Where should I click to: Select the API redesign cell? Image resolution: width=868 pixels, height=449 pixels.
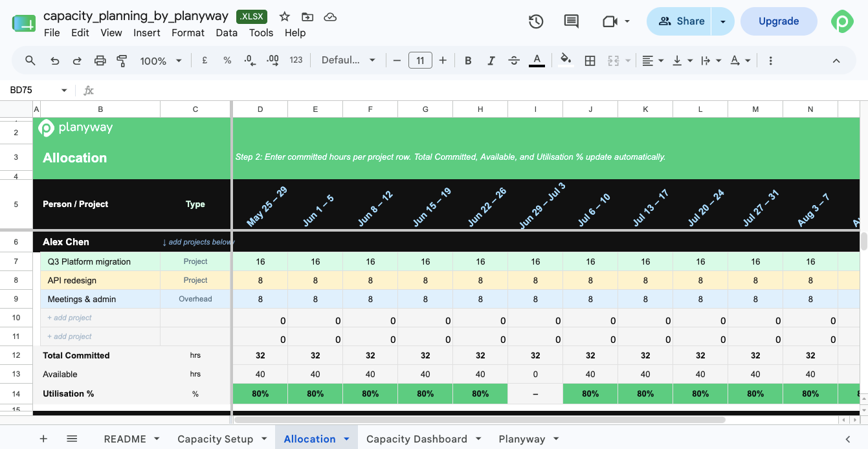coord(100,280)
